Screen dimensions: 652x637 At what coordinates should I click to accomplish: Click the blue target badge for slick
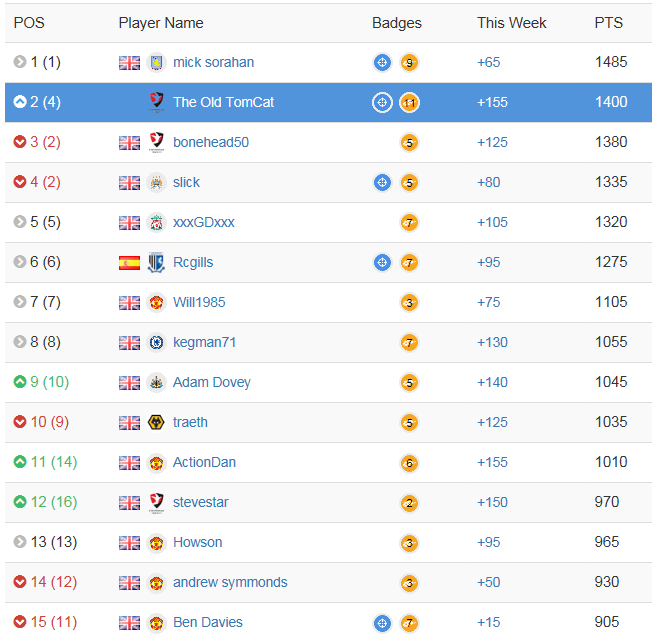(x=382, y=182)
